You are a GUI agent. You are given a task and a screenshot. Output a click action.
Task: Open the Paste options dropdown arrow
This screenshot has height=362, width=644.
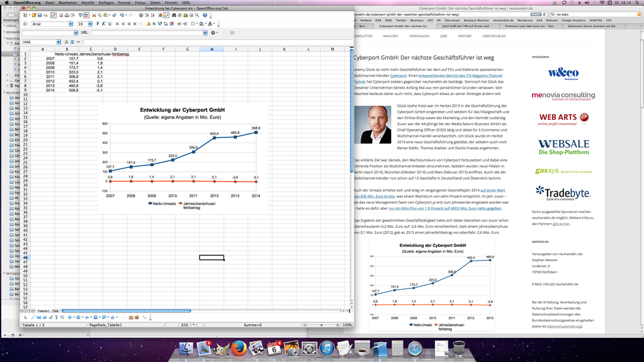110,15
